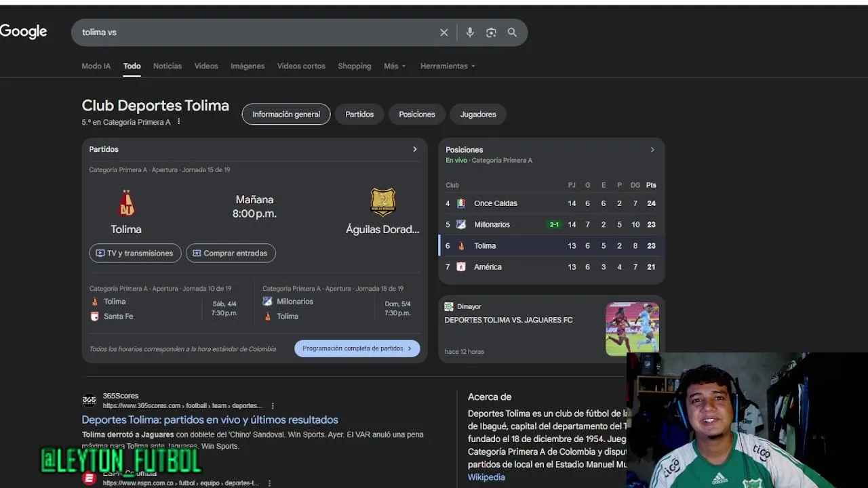Switch to the Imágenes tab
This screenshot has height=488, width=868.
coord(248,66)
